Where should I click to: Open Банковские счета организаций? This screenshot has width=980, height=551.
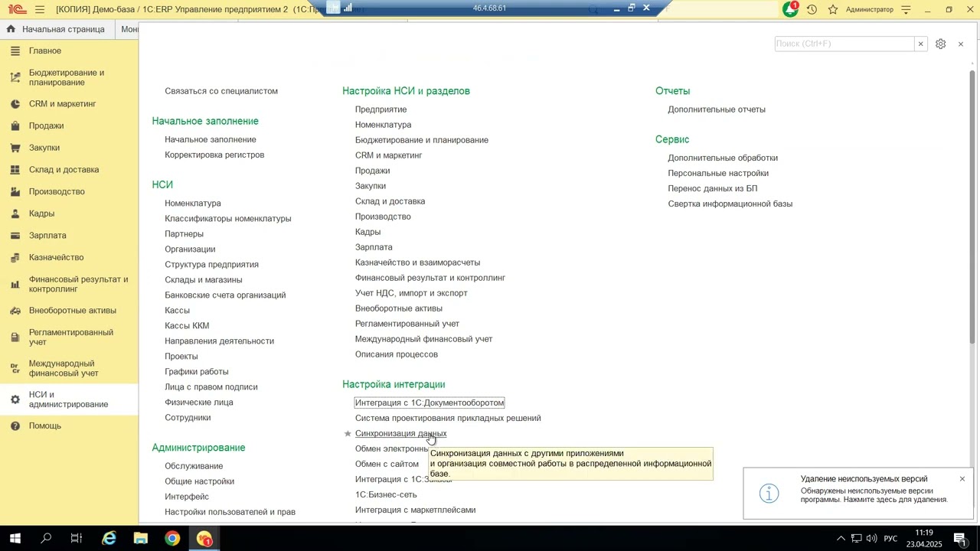tap(225, 295)
